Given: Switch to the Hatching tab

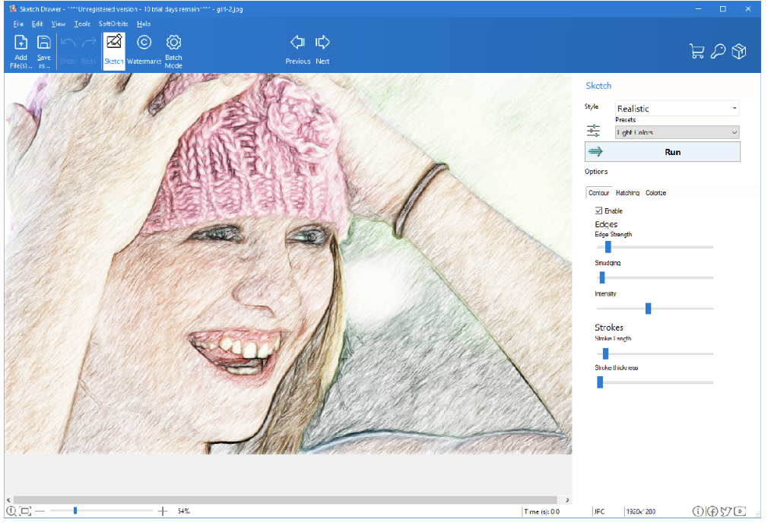Looking at the screenshot, I should (627, 192).
